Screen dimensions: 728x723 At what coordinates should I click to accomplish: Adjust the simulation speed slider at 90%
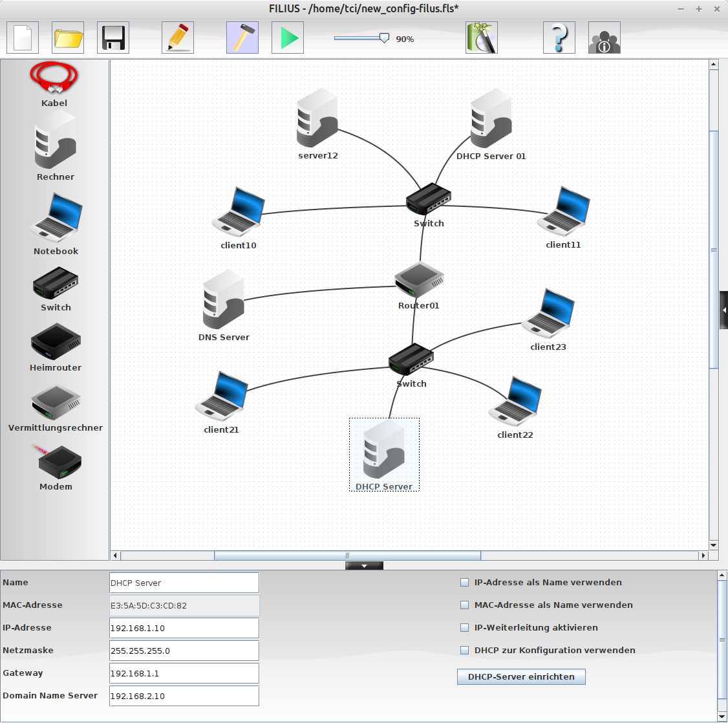point(384,38)
